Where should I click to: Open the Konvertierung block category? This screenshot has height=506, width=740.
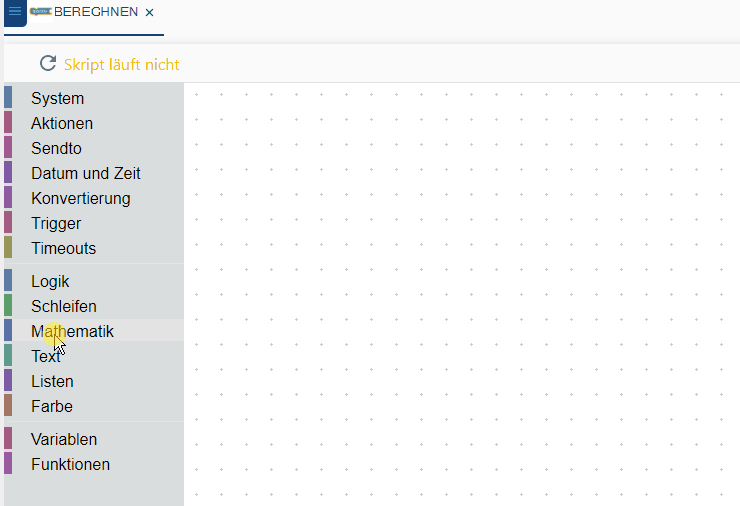tap(94, 198)
